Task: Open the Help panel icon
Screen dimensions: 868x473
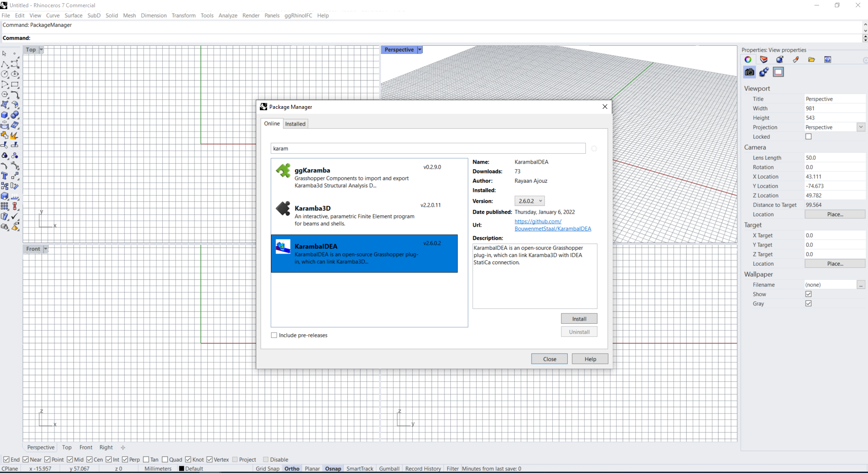Action: (828, 59)
